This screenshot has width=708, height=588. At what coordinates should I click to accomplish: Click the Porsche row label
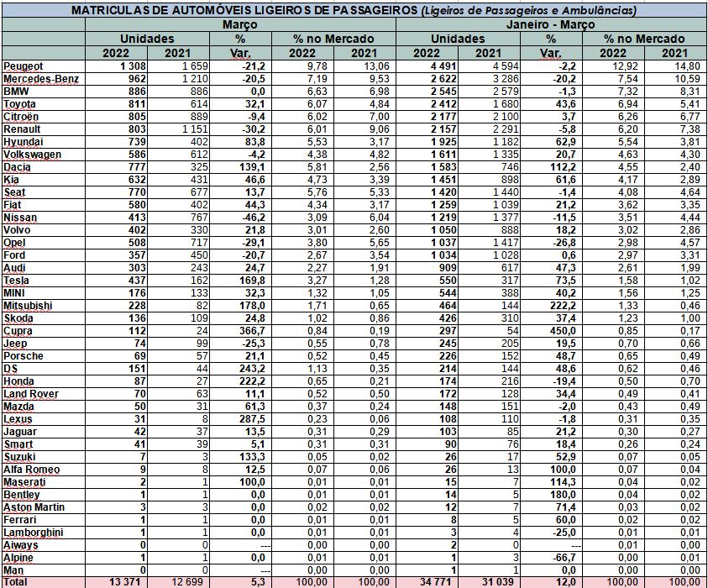point(24,356)
